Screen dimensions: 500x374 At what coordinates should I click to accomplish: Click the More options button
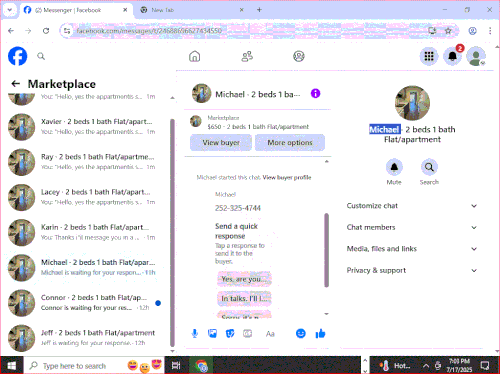coord(290,143)
